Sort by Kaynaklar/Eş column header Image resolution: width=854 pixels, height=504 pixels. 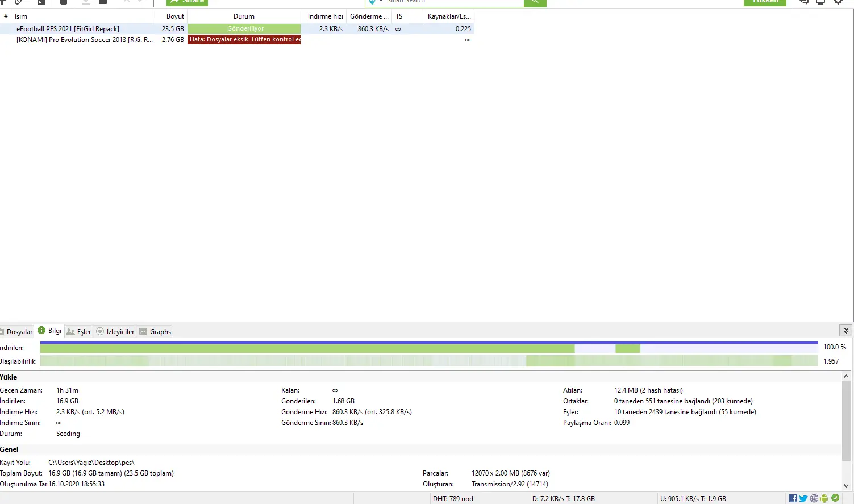click(x=449, y=16)
